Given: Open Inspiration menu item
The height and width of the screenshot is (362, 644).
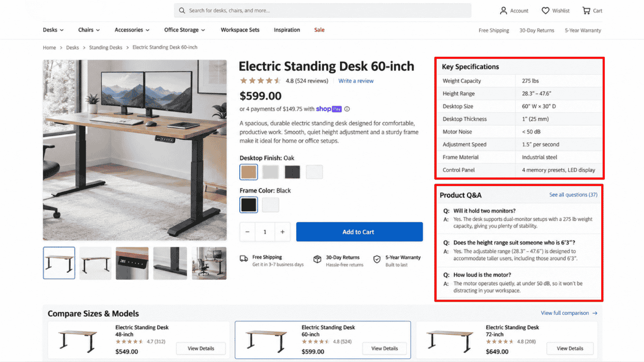Looking at the screenshot, I should 287,30.
